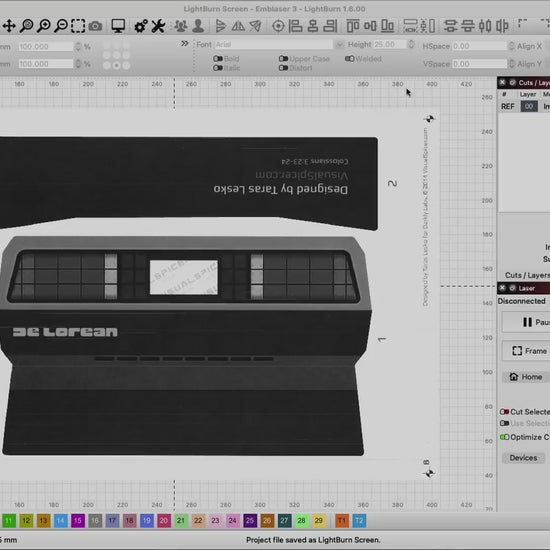Click the Flip vertical (mirror) triangles icon

(x=239, y=26)
